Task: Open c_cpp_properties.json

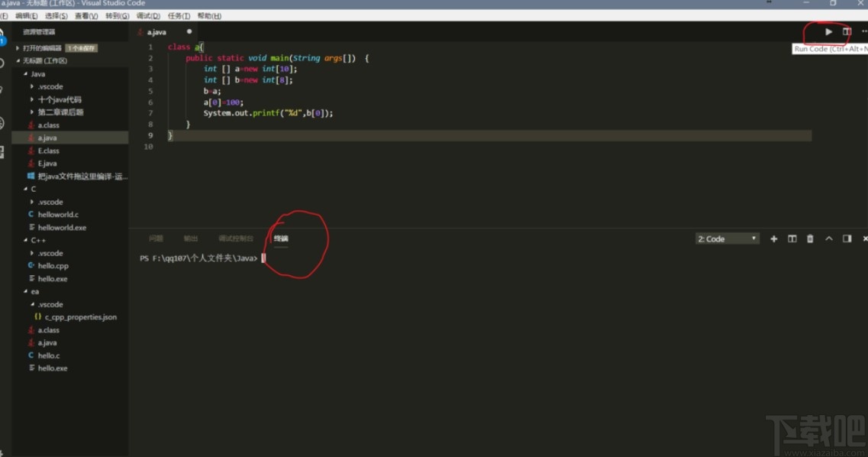Action: (81, 317)
